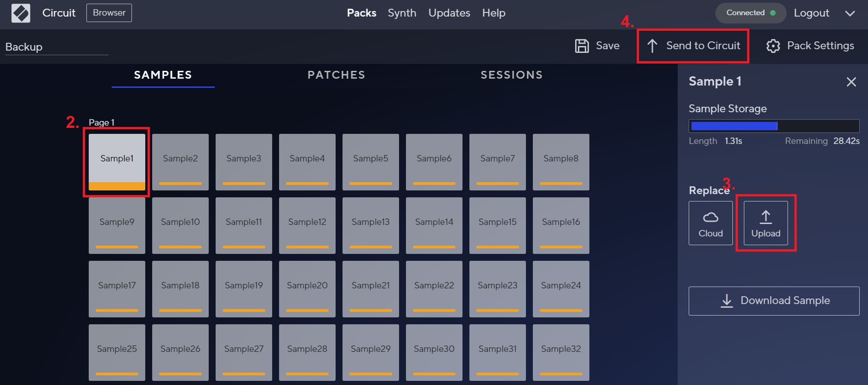This screenshot has height=385, width=868.
Task: Select the Sample2 pad
Action: point(180,162)
